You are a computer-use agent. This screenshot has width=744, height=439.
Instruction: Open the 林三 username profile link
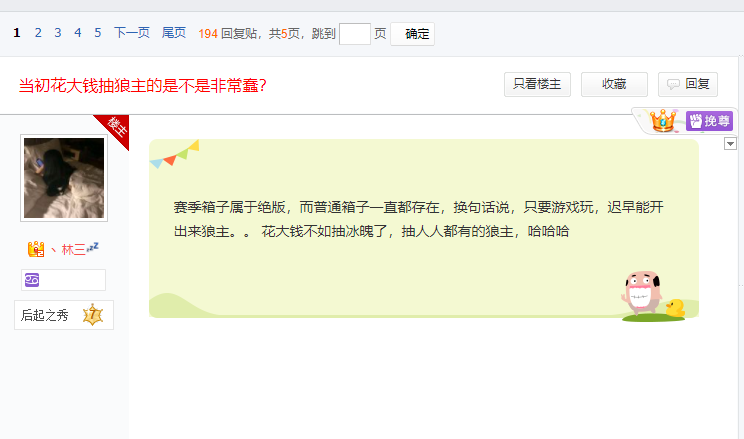pyautogui.click(x=74, y=249)
